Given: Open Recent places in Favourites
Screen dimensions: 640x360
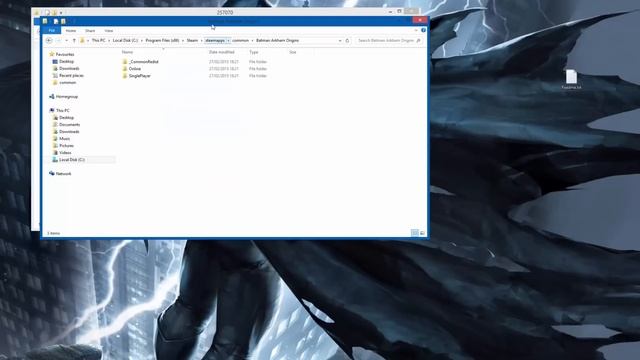Looking at the screenshot, I should tap(71, 75).
